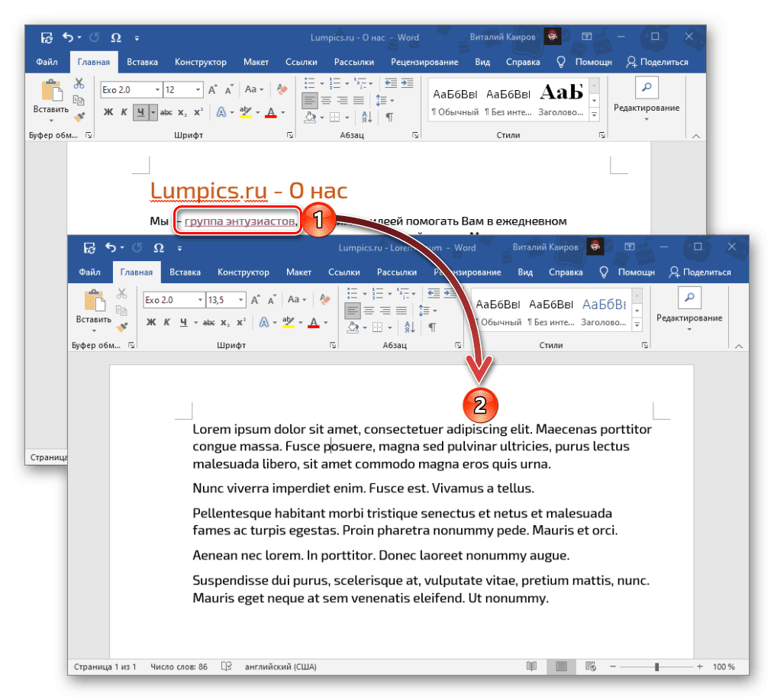The image size is (774, 700).
Task: Click hyperlink группа энтузиастов in back document
Action: click(x=240, y=221)
